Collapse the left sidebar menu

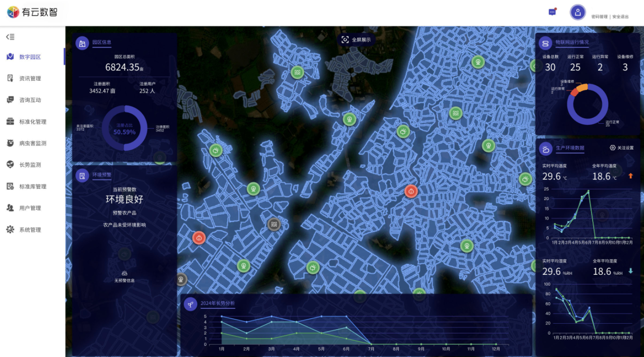pyautogui.click(x=10, y=37)
